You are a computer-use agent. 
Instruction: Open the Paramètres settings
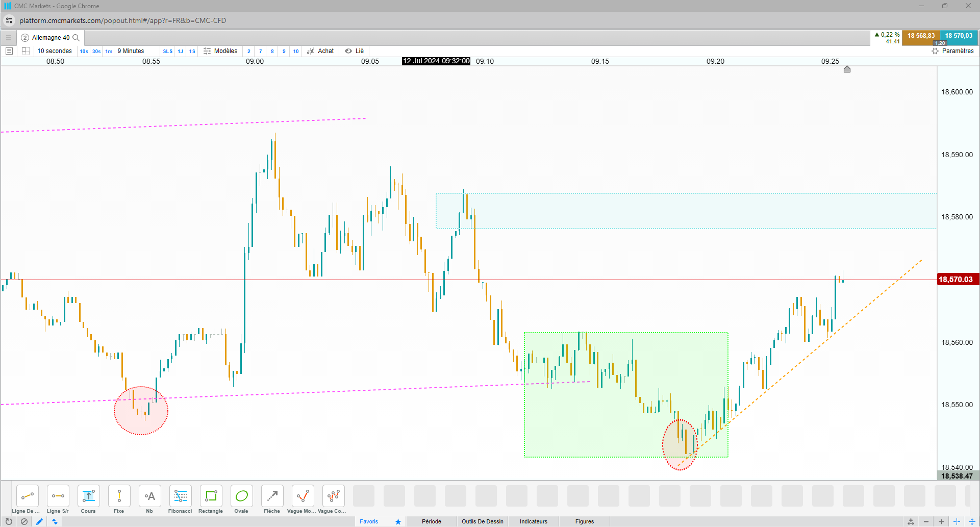tap(952, 51)
